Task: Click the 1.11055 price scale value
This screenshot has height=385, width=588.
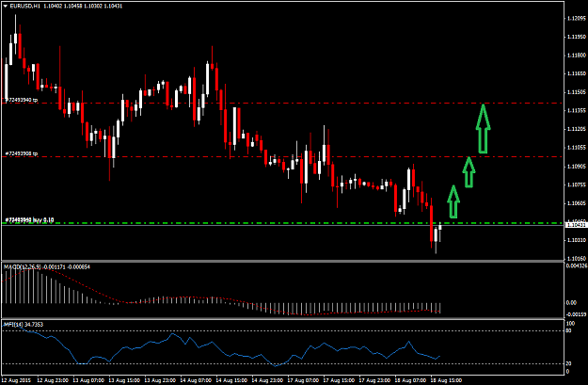Action: [x=577, y=148]
